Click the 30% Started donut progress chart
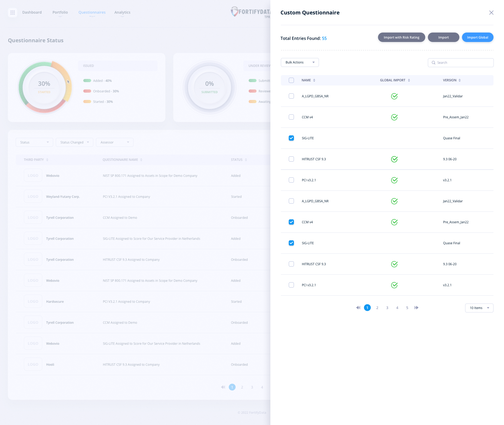This screenshot has width=504, height=425. 44,87
